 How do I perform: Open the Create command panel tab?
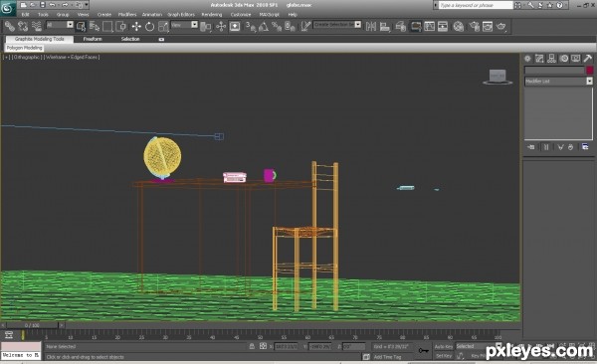[527, 59]
